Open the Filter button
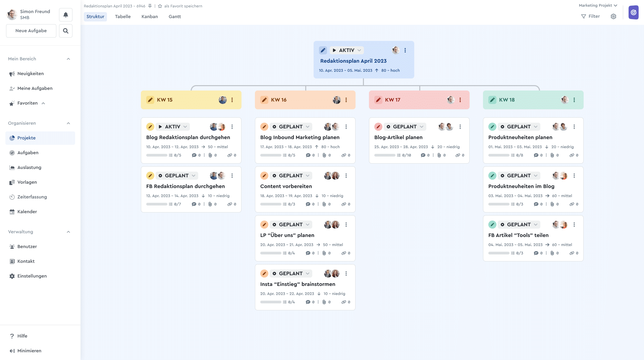 click(x=590, y=16)
